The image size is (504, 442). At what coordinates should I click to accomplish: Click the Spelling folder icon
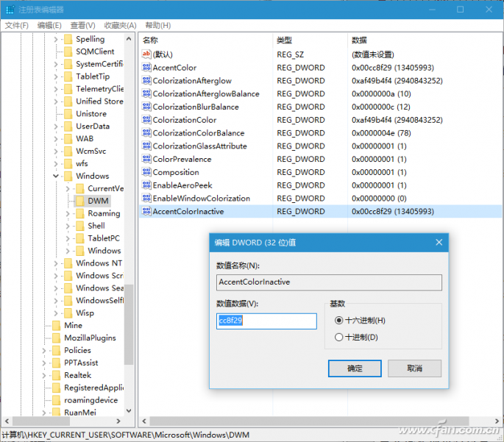click(68, 39)
